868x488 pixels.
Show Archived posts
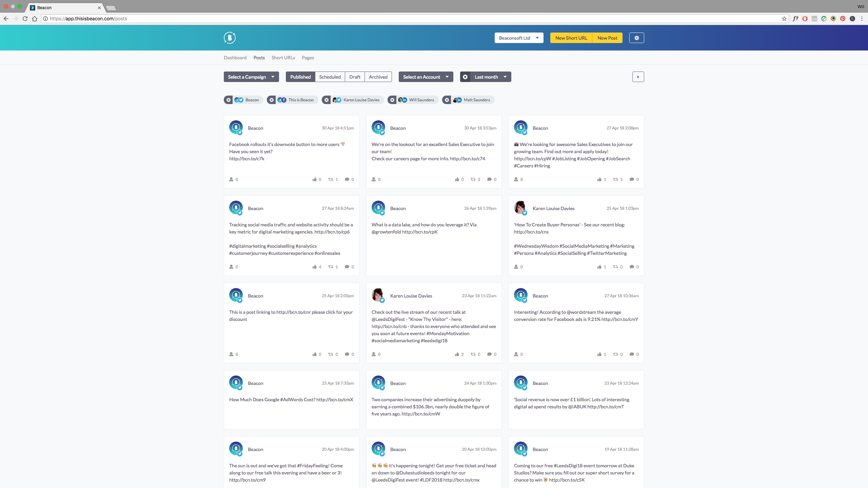[378, 77]
